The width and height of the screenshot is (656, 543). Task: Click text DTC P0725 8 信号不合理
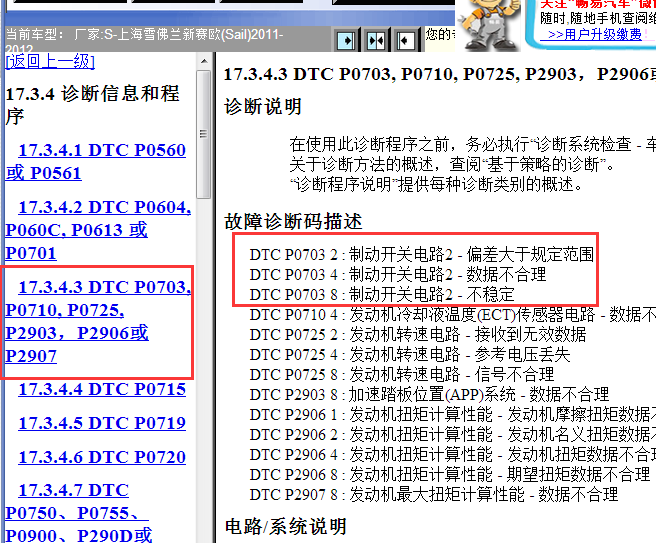click(402, 375)
